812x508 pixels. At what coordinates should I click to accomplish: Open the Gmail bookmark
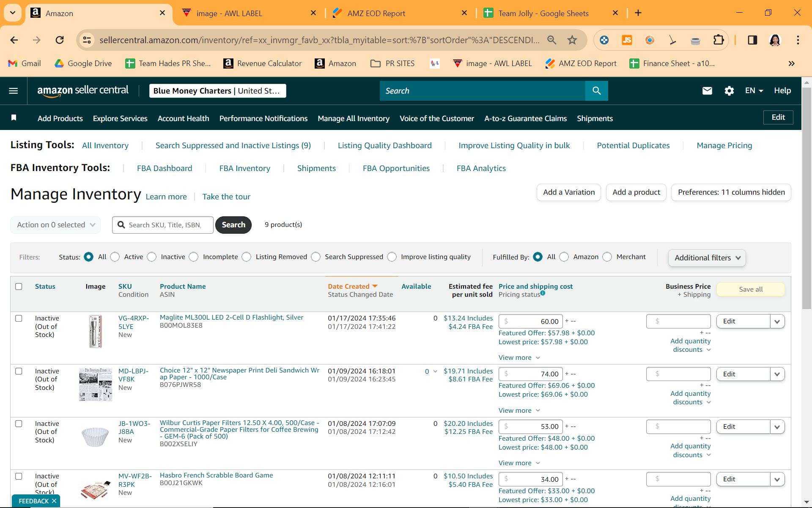tap(25, 63)
